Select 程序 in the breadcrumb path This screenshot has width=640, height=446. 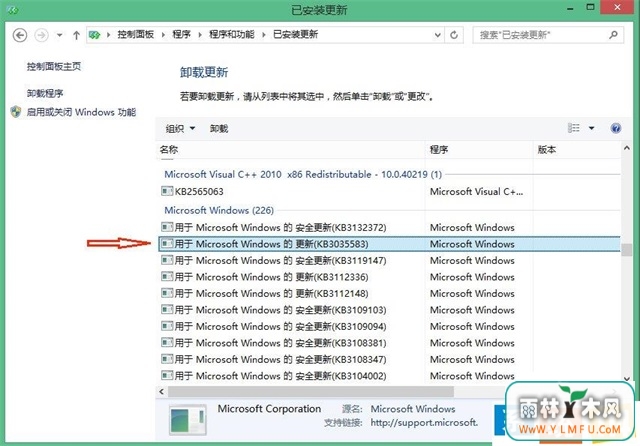[182, 35]
